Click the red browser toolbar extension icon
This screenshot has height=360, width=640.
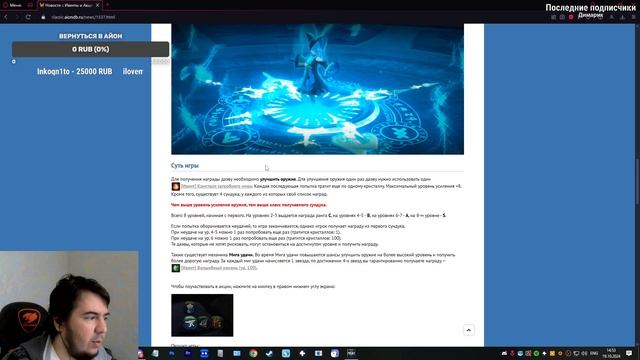pyautogui.click(x=571, y=17)
